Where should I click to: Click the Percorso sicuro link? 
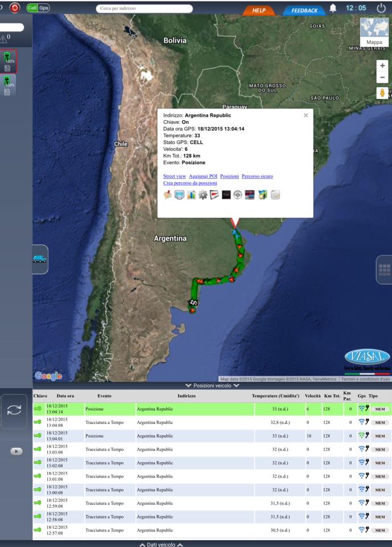[x=257, y=177]
